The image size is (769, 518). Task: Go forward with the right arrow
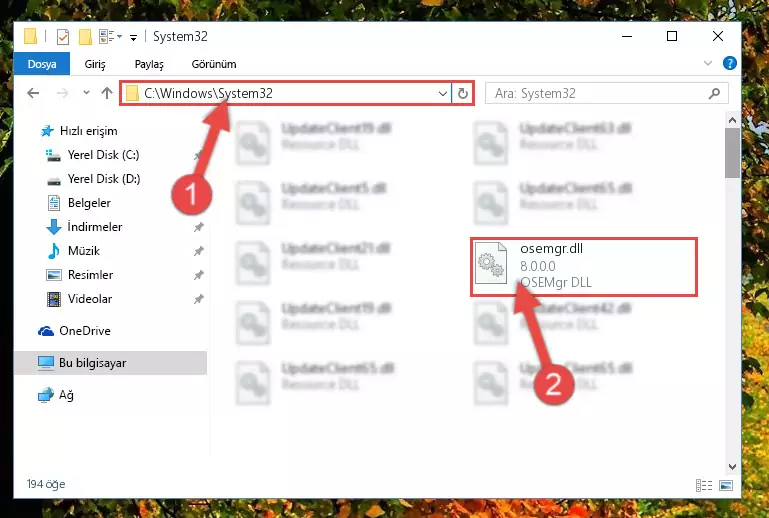(x=62, y=93)
